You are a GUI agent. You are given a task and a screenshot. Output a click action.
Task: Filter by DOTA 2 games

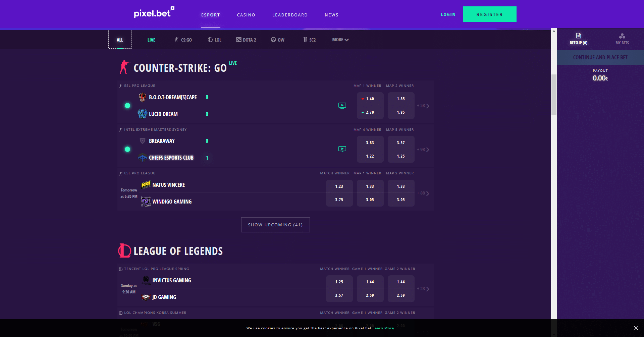coord(246,40)
